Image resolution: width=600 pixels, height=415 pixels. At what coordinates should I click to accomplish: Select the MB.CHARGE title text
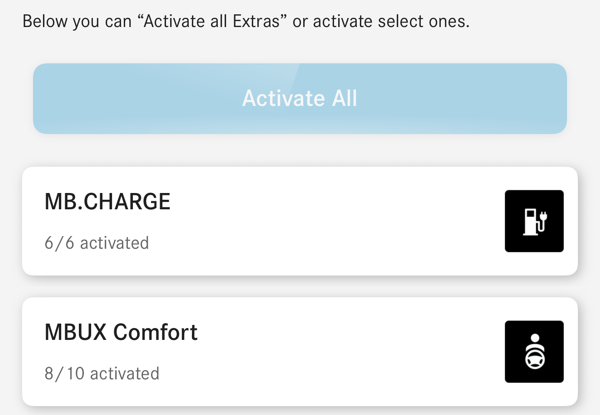108,202
